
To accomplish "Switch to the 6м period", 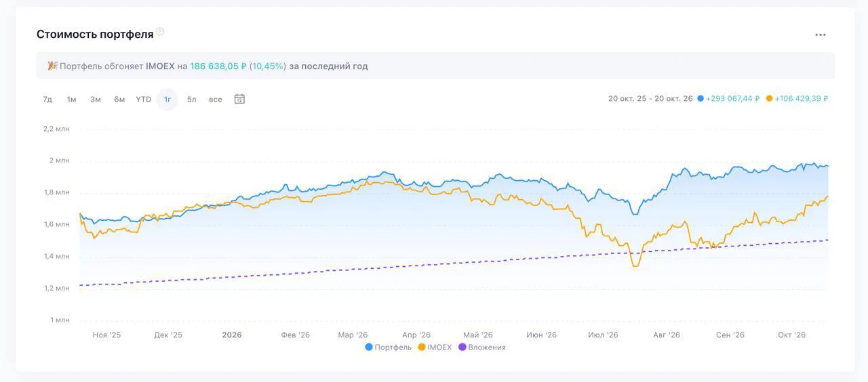I will tap(119, 100).
